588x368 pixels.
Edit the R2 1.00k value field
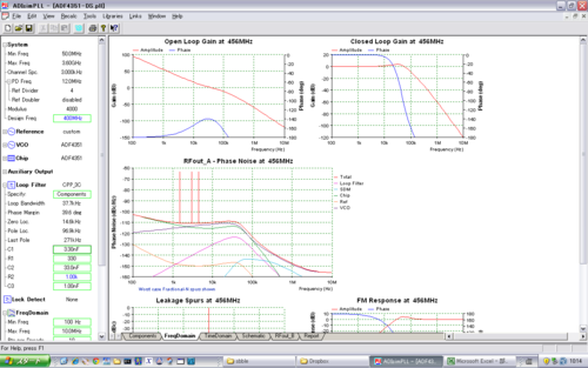click(72, 277)
